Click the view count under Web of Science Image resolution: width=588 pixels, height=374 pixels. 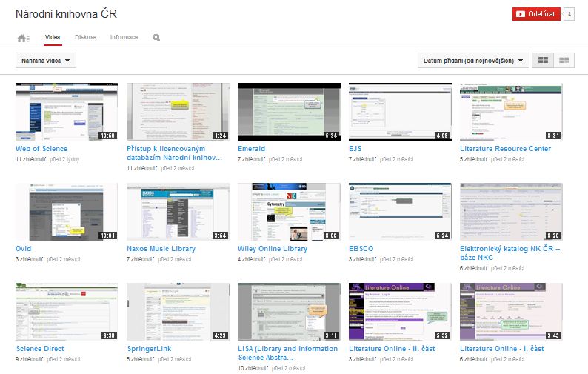[x=30, y=159]
